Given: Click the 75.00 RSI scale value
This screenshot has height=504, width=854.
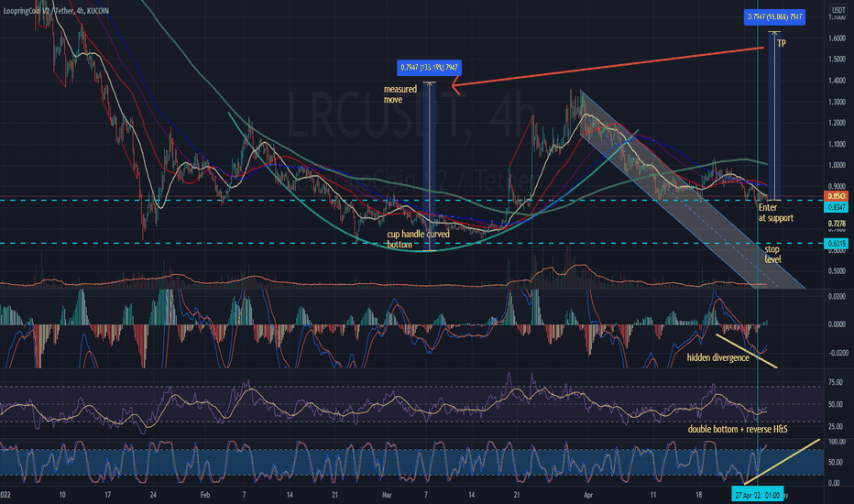Looking at the screenshot, I should coord(836,382).
